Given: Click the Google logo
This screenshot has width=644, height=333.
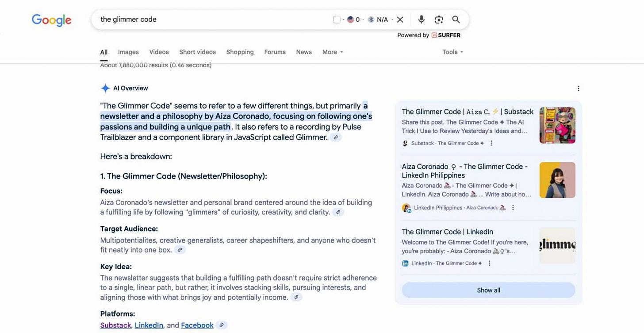Looking at the screenshot, I should click(51, 20).
